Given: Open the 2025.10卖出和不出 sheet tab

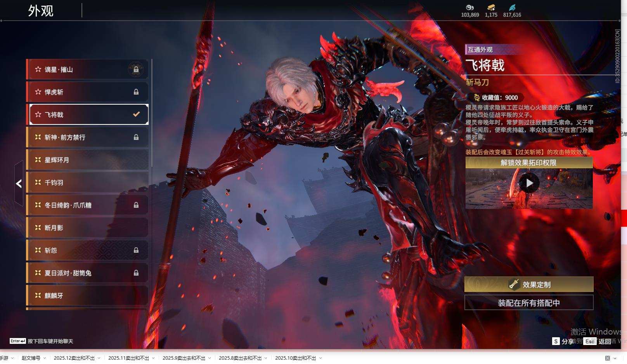Looking at the screenshot, I should (296, 358).
